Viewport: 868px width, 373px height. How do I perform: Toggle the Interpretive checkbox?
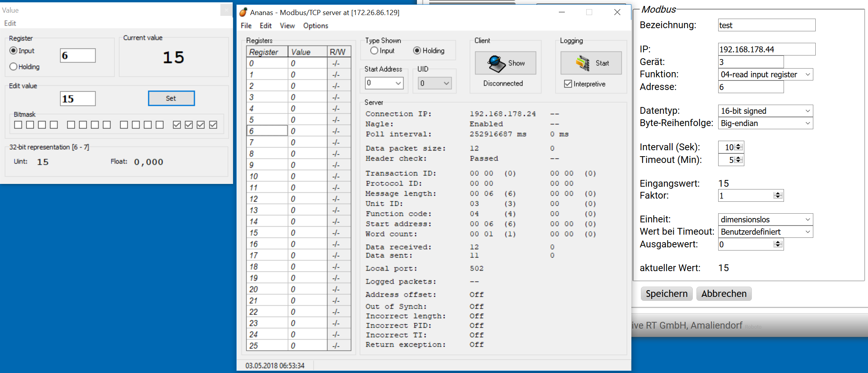(568, 84)
